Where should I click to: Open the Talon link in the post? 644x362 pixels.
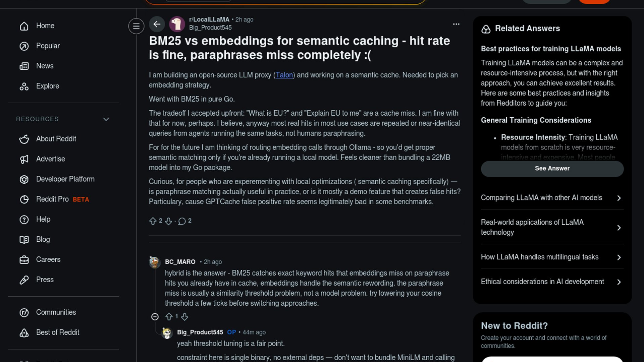pyautogui.click(x=284, y=75)
